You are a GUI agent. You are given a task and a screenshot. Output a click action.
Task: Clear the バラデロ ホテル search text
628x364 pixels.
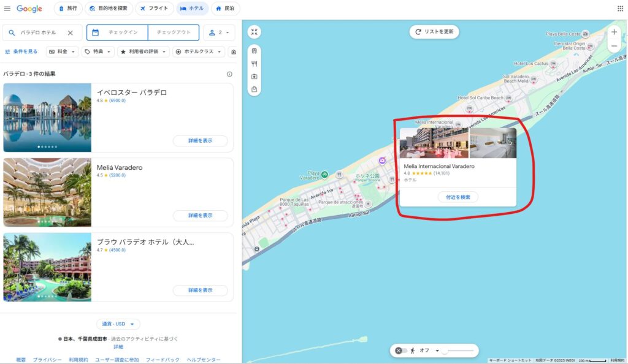click(x=70, y=32)
